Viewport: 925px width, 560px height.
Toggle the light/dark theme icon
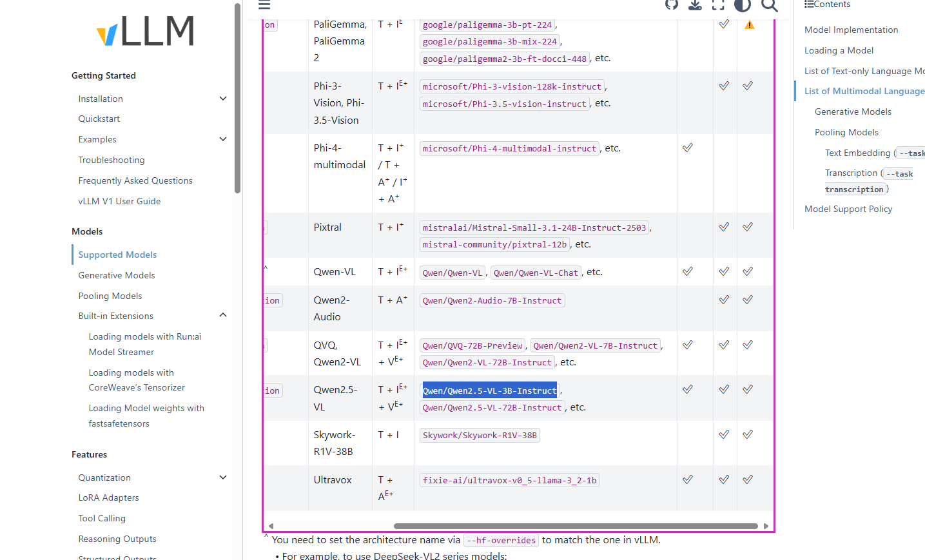click(x=743, y=5)
